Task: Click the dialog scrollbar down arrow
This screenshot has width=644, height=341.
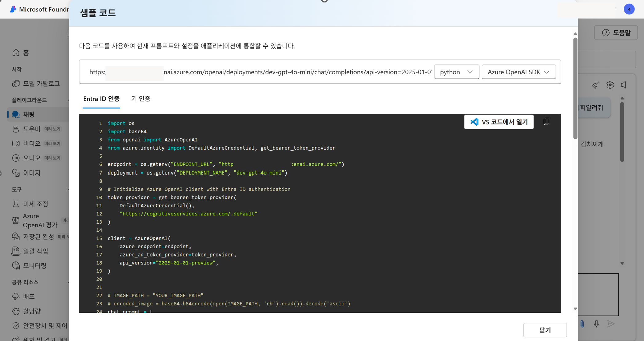Action: [x=575, y=309]
